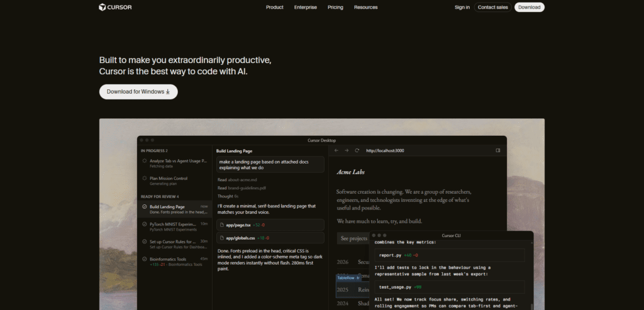The height and width of the screenshot is (310, 644).
Task: Click the report.py file in Cursor CLI
Action: point(449,255)
